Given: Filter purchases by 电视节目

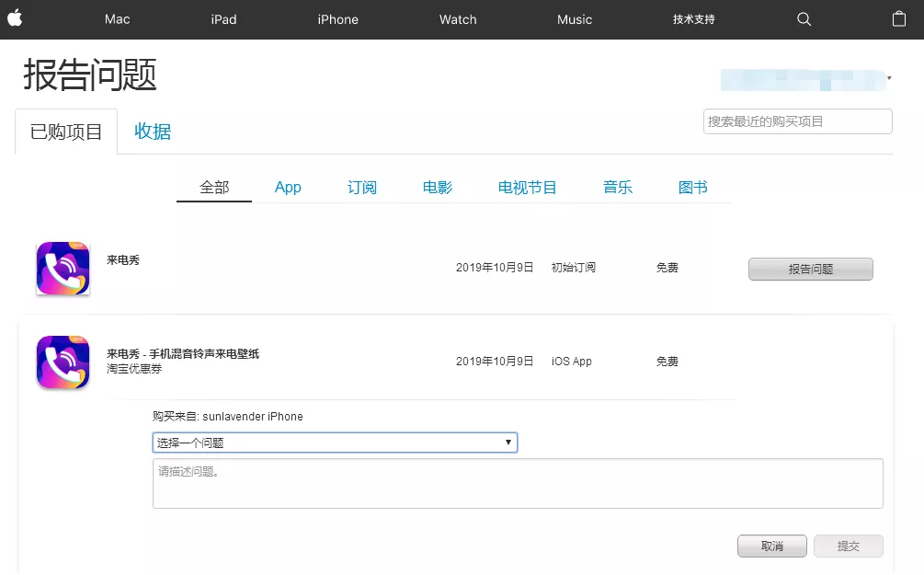Looking at the screenshot, I should click(x=528, y=188).
